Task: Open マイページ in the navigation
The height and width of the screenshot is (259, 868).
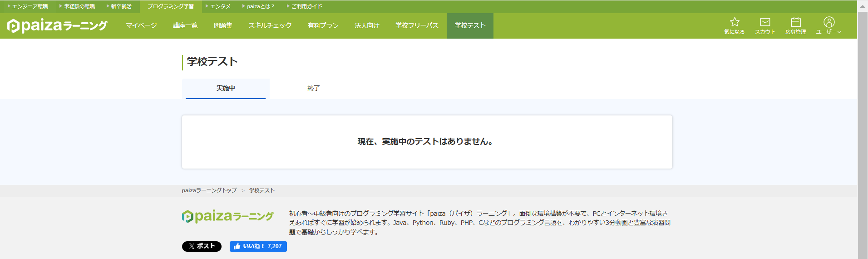Action: pos(141,25)
